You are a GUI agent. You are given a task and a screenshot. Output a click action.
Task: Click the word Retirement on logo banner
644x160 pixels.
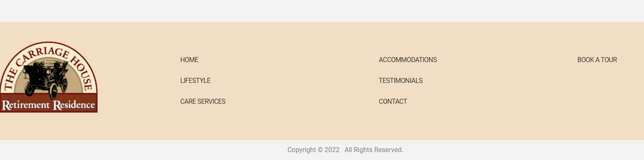(x=26, y=105)
